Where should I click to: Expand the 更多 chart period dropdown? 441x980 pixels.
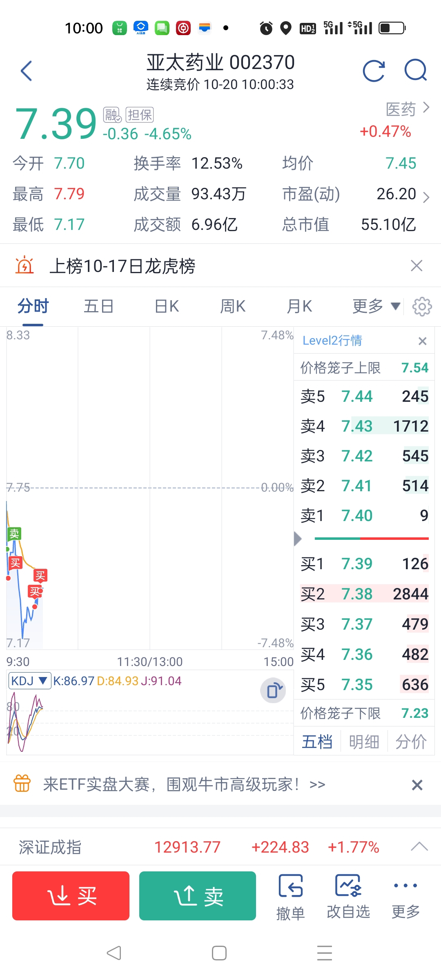coord(376,306)
